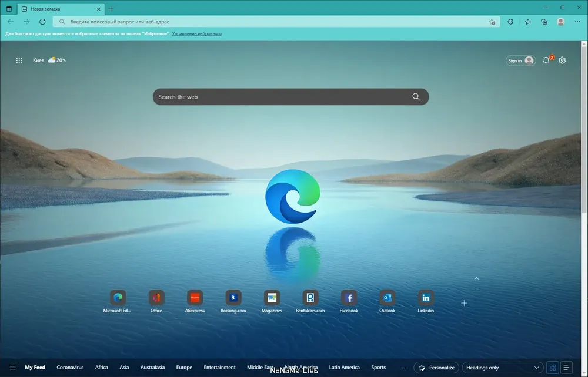Open the LinkedIn quick link tile
This screenshot has height=377, width=588.
[x=426, y=301]
